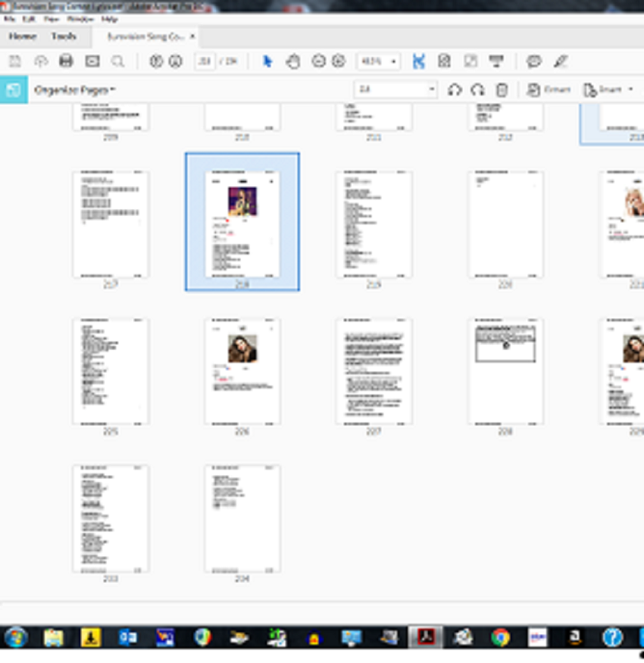This screenshot has height=663, width=644.
Task: Click the Extract pages button
Action: (x=549, y=89)
